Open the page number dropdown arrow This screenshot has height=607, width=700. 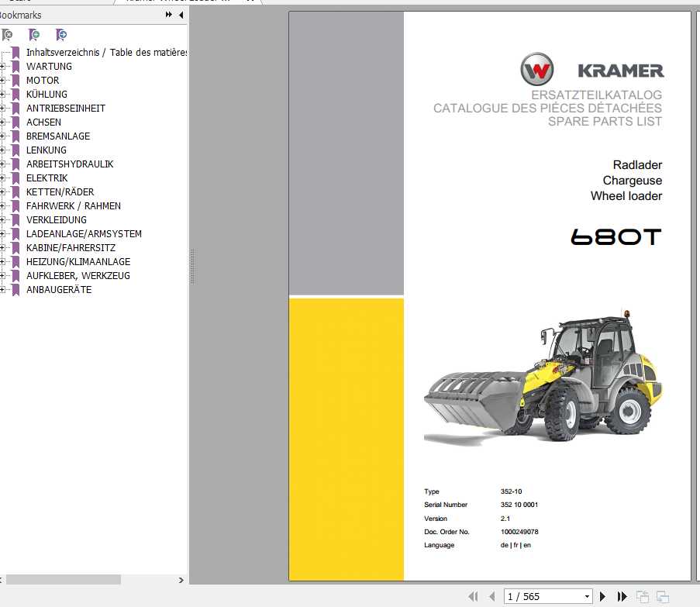tap(587, 596)
